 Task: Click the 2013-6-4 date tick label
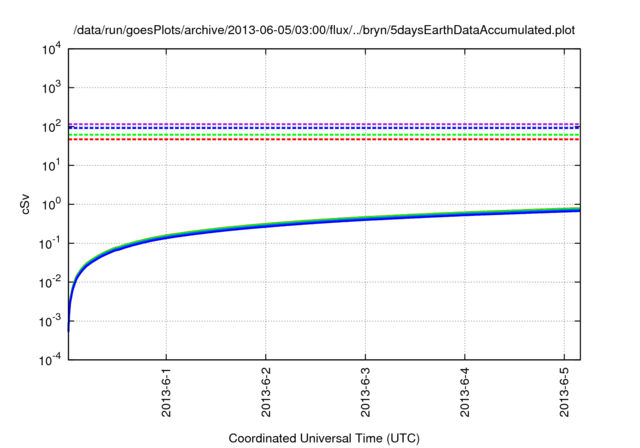click(465, 392)
